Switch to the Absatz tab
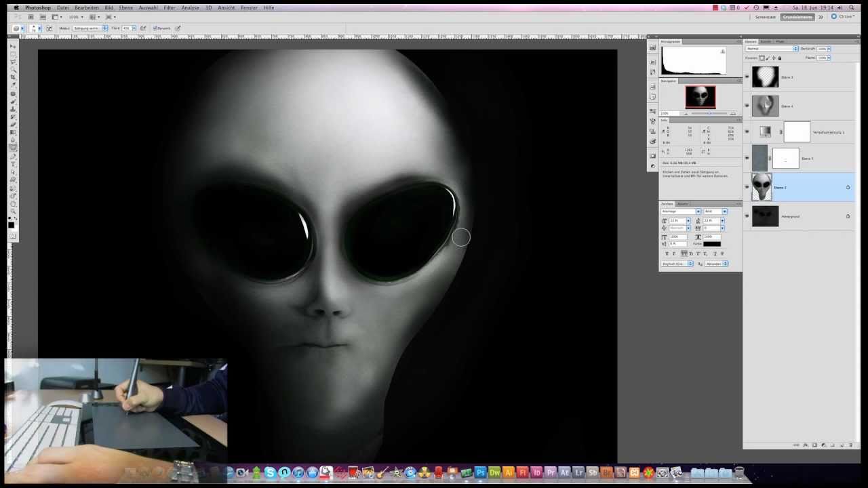 coord(683,203)
